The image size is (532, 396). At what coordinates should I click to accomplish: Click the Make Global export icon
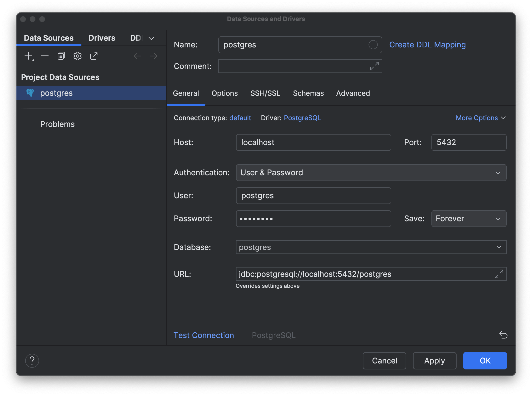point(94,56)
